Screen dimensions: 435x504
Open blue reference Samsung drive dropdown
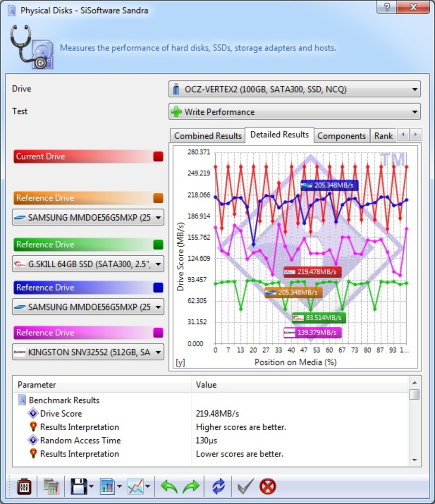(88, 307)
